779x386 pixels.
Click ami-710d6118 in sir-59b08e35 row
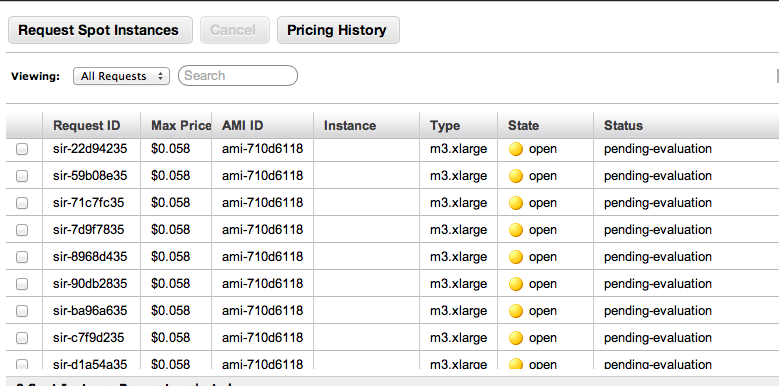coord(262,175)
